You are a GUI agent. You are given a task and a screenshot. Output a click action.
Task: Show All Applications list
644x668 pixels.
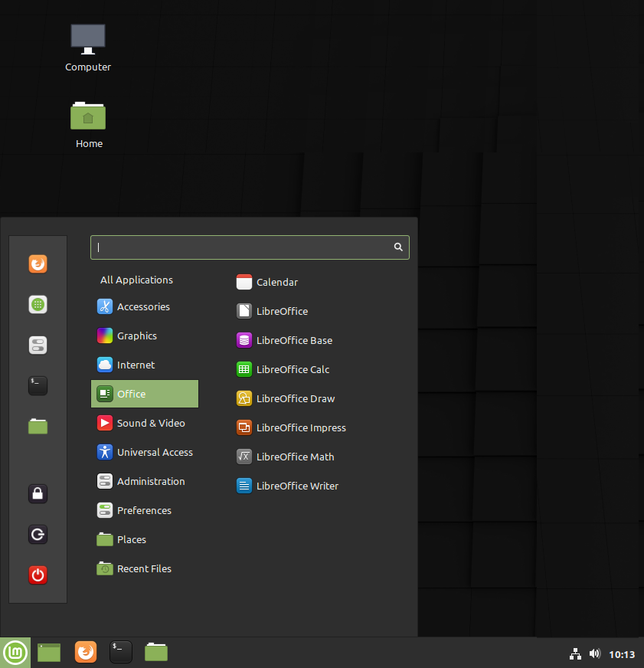point(136,280)
